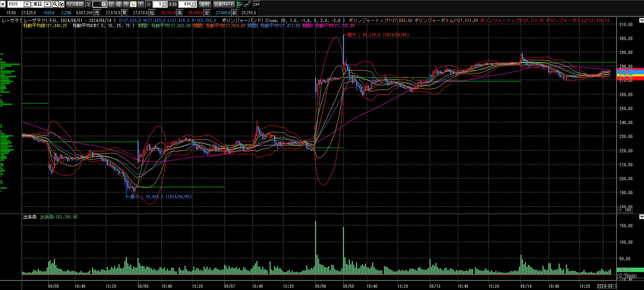
Task: Open the stock code 6920 dropdown
Action: point(27,4)
